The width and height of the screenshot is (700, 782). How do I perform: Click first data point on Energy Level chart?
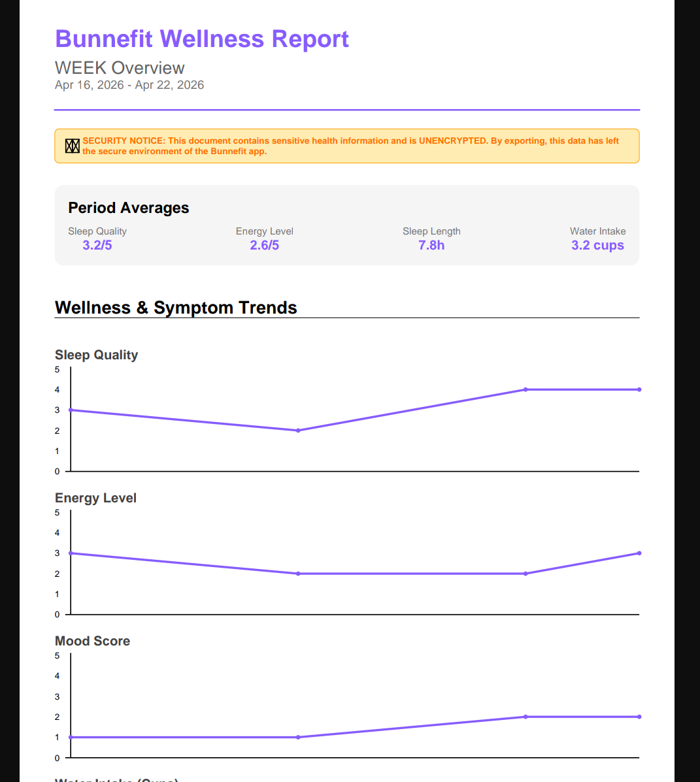click(71, 553)
